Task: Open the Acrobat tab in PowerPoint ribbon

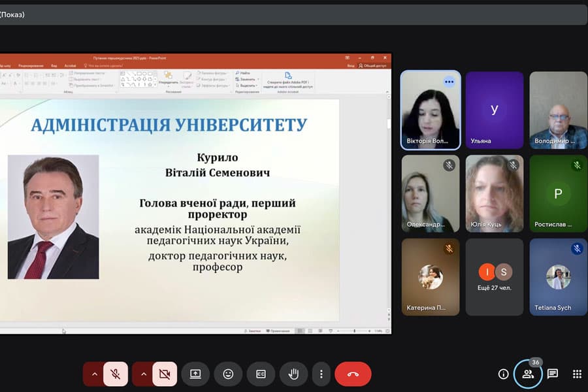Action: (70, 65)
